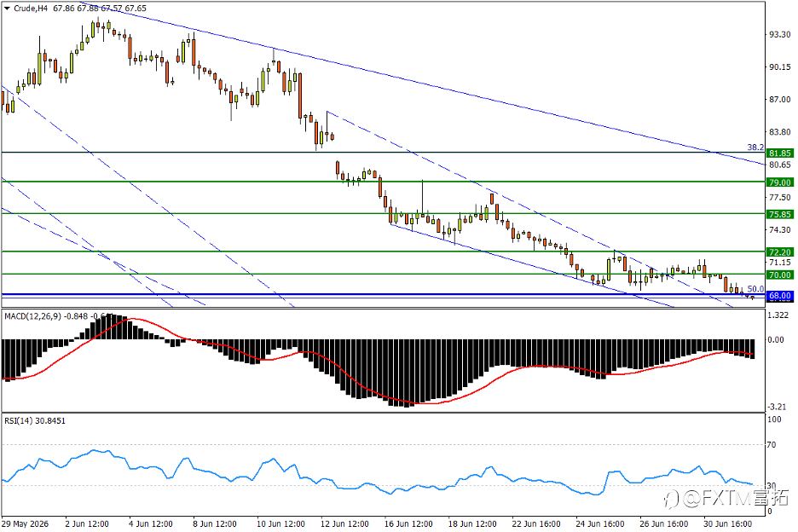This screenshot has width=798, height=532.
Task: Select the Crude,H4 chart title text
Action: (31, 9)
